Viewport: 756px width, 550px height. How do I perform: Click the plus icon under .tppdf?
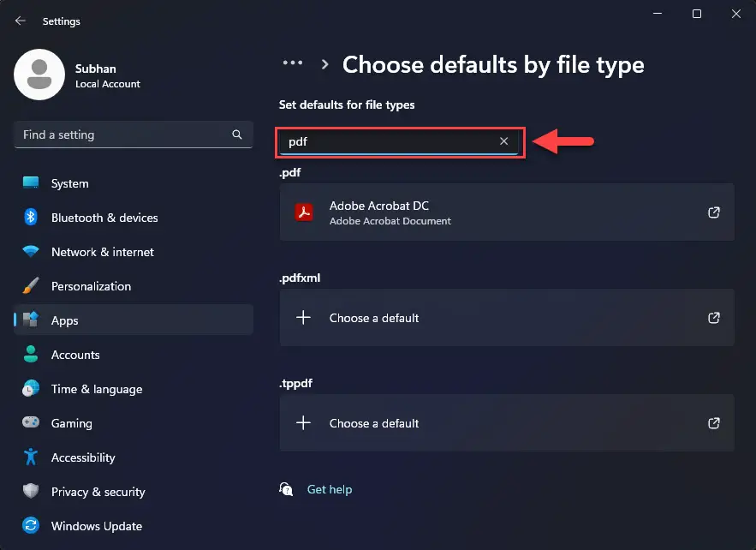pyautogui.click(x=303, y=423)
